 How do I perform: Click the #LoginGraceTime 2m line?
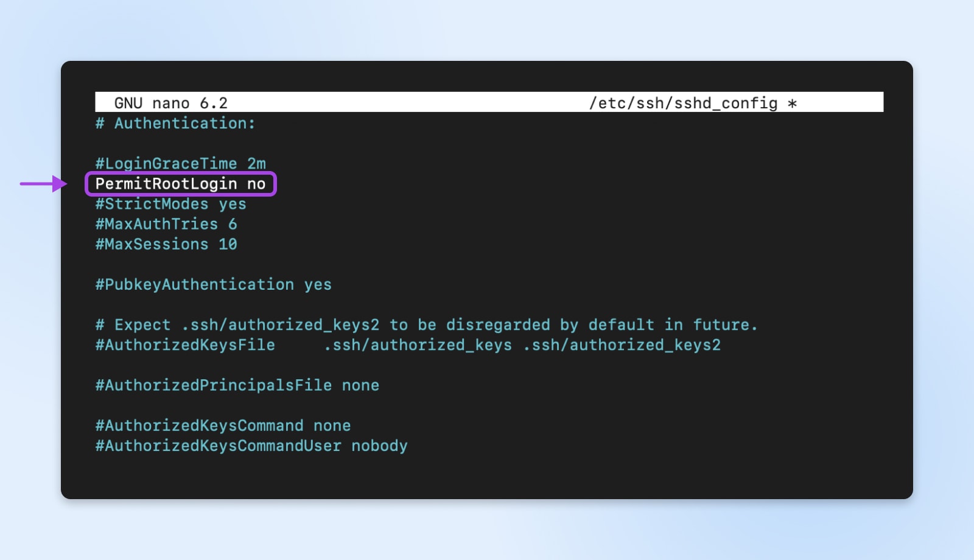pyautogui.click(x=180, y=163)
